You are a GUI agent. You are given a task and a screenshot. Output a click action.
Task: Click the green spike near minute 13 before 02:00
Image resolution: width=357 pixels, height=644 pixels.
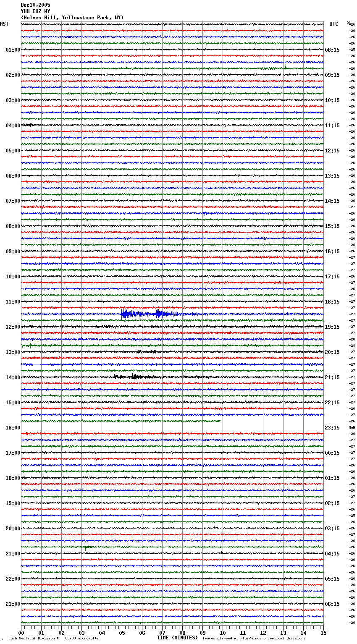point(286,66)
